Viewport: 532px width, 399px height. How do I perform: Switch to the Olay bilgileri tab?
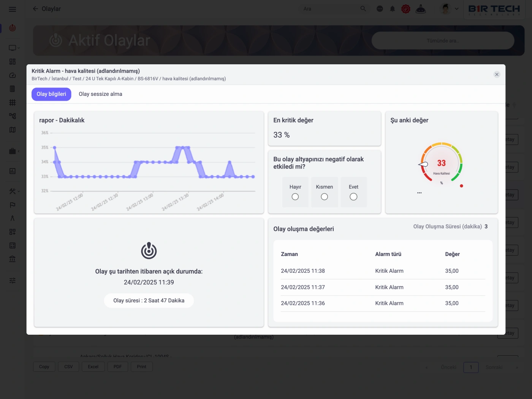[x=51, y=94]
